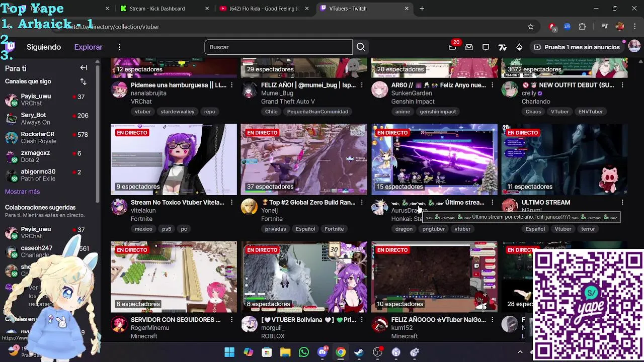This screenshot has height=362, width=644.
Task: Click the Chrome icon in the taskbar
Action: [x=341, y=352]
